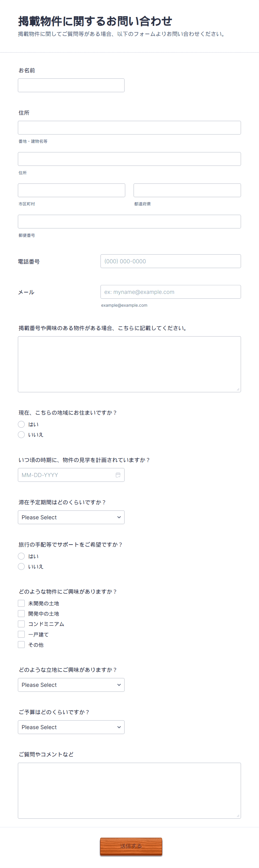
Task: Enable the 一戸建て checkbox
Action: (x=21, y=634)
